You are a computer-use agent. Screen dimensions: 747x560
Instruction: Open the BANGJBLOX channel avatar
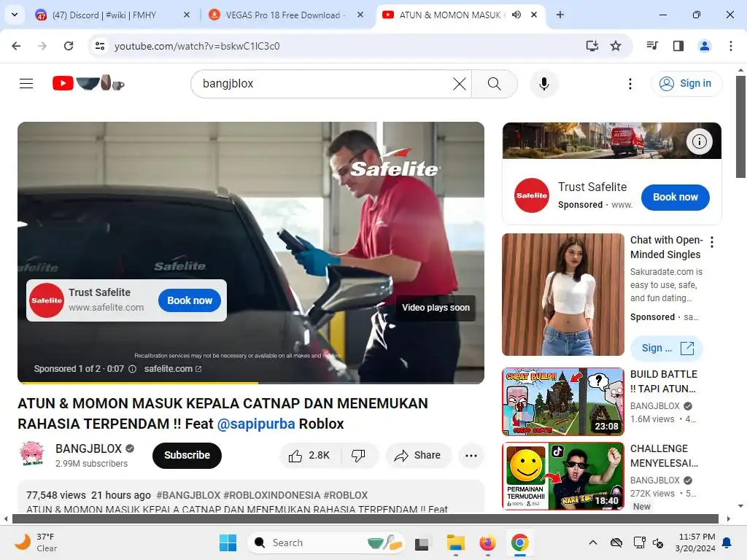(32, 454)
